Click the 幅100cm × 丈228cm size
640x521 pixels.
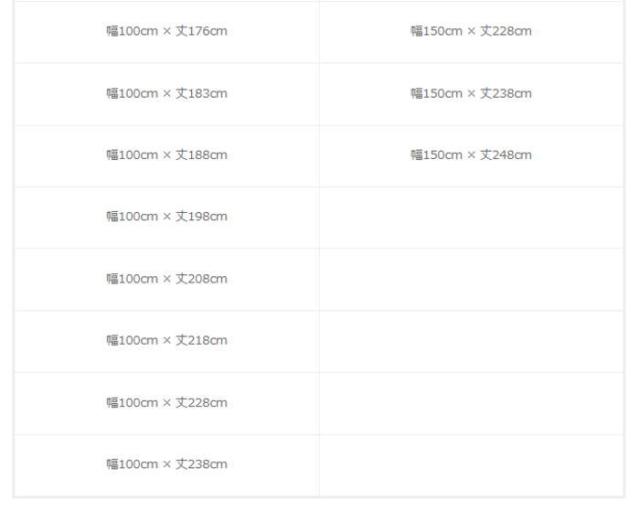point(167,403)
